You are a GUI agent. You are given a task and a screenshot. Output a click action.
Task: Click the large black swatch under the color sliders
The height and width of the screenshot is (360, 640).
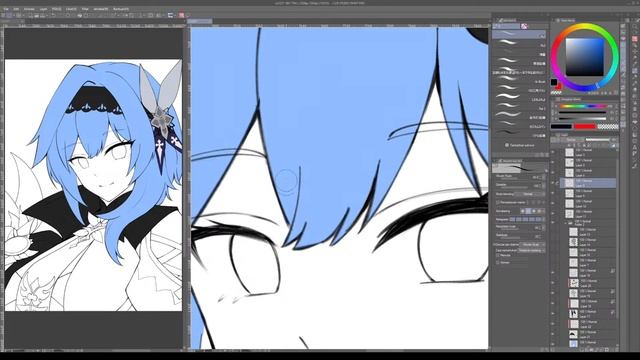click(x=561, y=126)
